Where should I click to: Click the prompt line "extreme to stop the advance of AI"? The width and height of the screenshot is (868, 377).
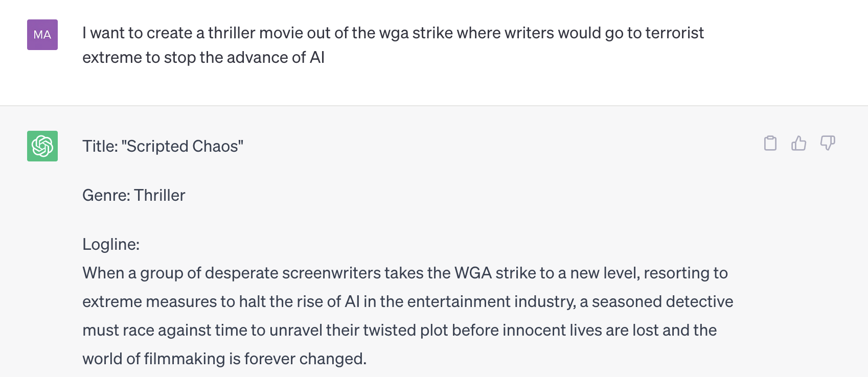(x=203, y=57)
